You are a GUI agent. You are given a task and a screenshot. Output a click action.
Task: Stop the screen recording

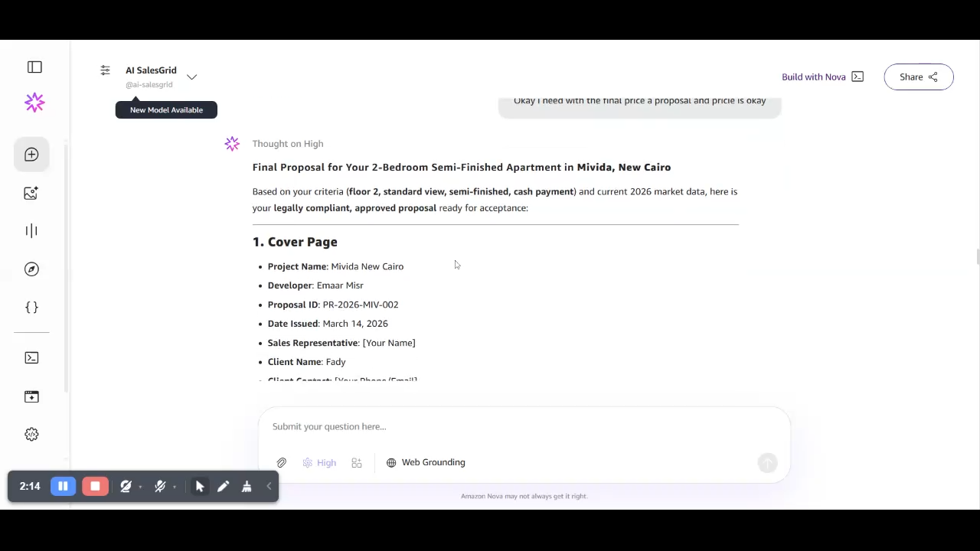[95, 486]
